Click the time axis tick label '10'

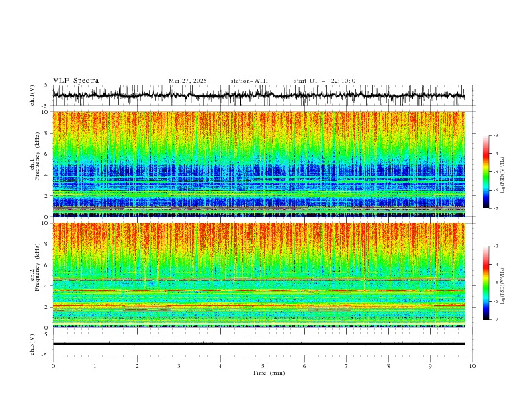pyautogui.click(x=472, y=366)
